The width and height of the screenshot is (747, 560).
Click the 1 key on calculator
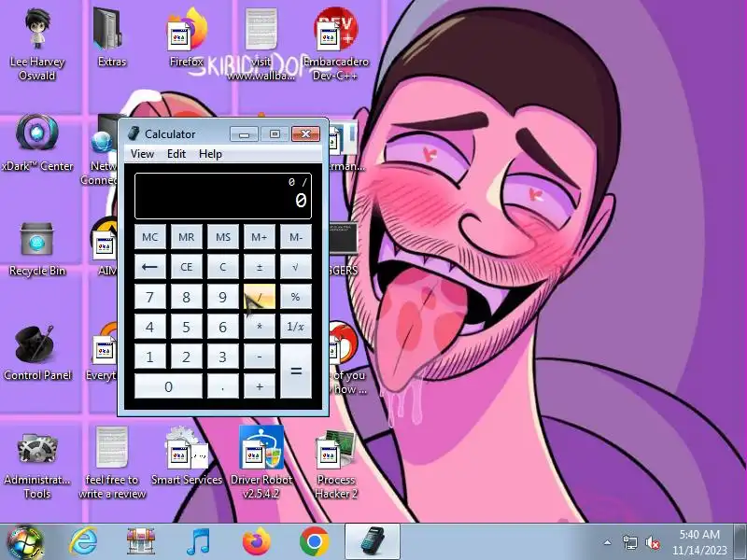[150, 357]
